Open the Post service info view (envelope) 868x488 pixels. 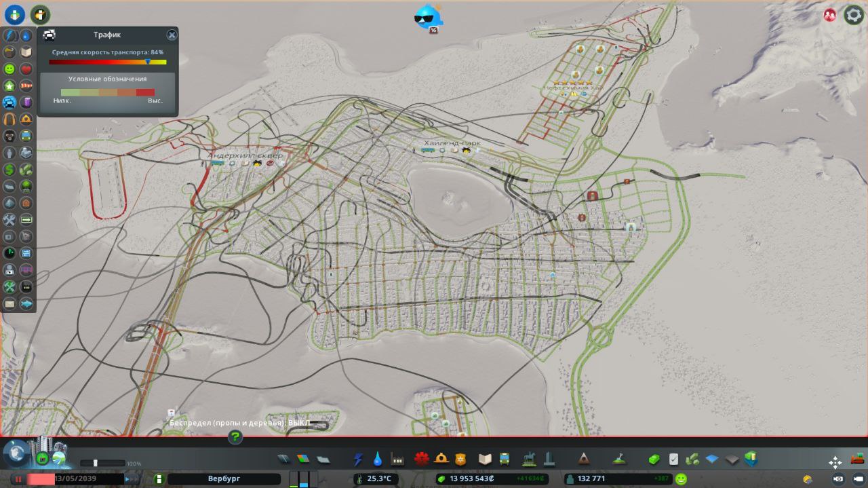[x=9, y=303]
